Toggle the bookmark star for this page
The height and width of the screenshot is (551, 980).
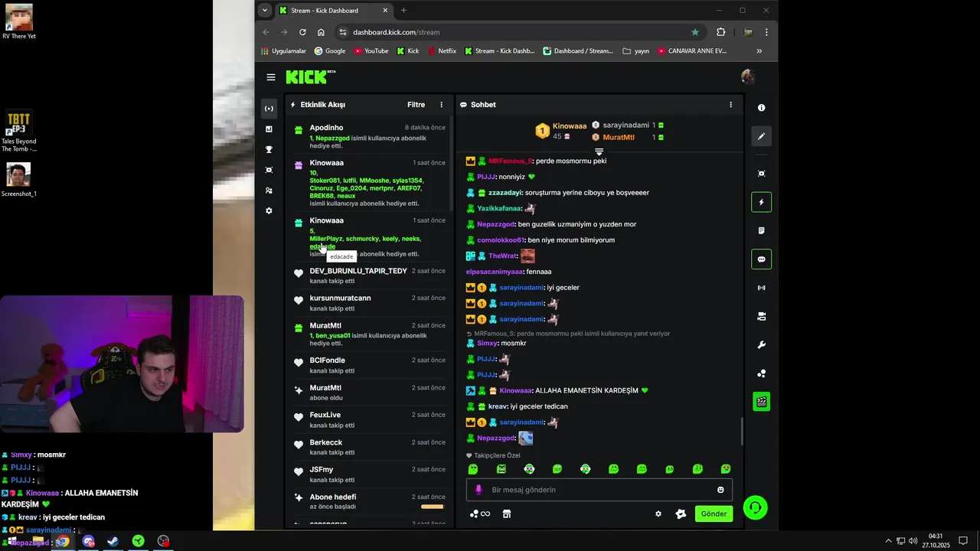point(695,32)
